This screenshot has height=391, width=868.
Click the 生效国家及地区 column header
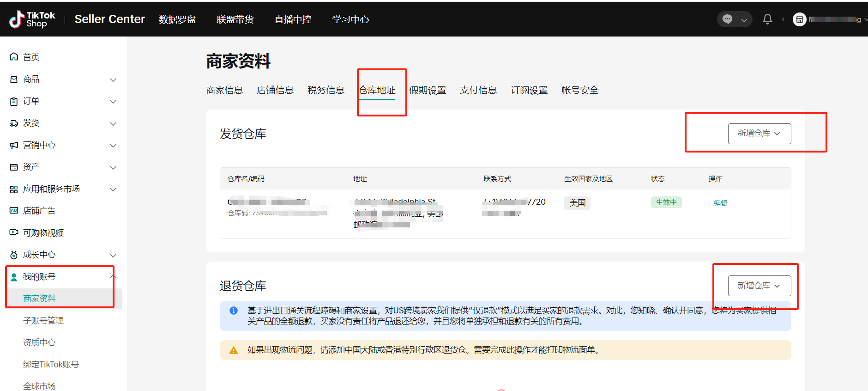pyautogui.click(x=588, y=179)
